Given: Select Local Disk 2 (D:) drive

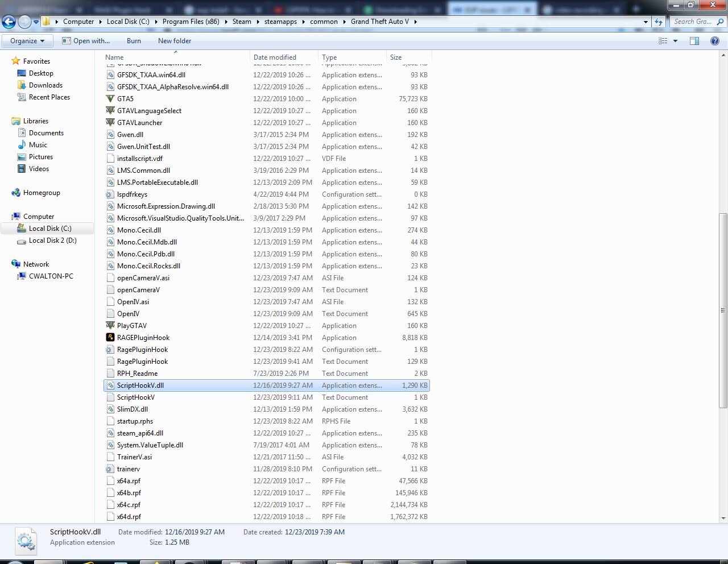Looking at the screenshot, I should [x=52, y=240].
